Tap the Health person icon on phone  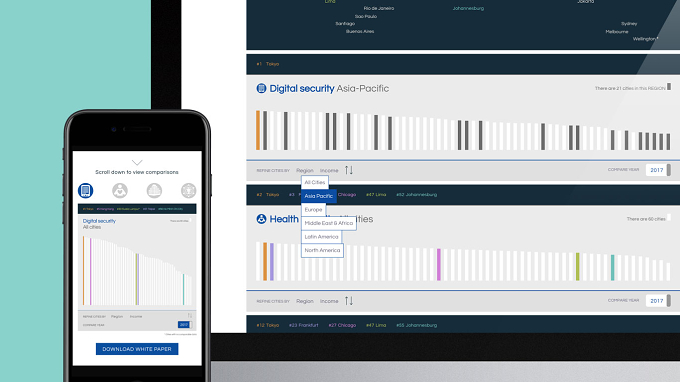pos(120,190)
